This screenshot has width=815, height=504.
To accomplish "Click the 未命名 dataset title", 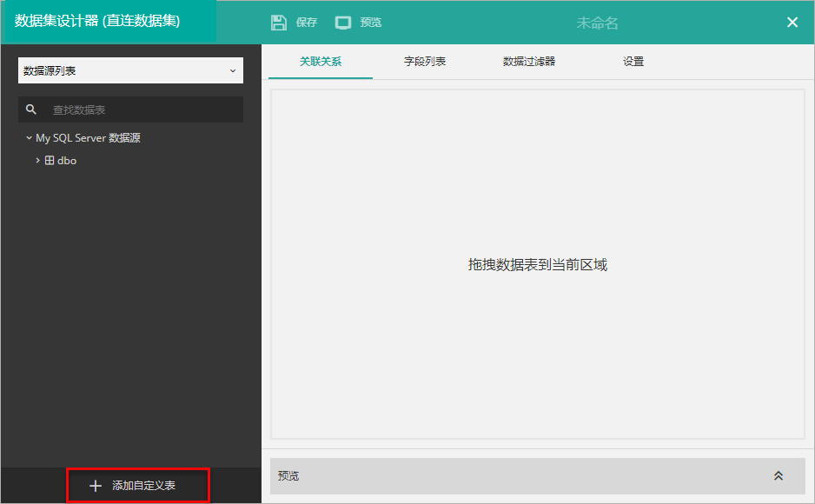I will pos(598,23).
